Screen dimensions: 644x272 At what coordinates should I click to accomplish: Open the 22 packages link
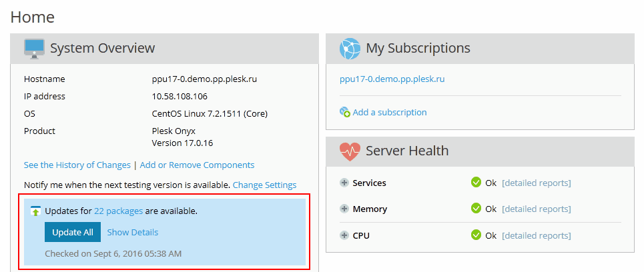(x=118, y=211)
